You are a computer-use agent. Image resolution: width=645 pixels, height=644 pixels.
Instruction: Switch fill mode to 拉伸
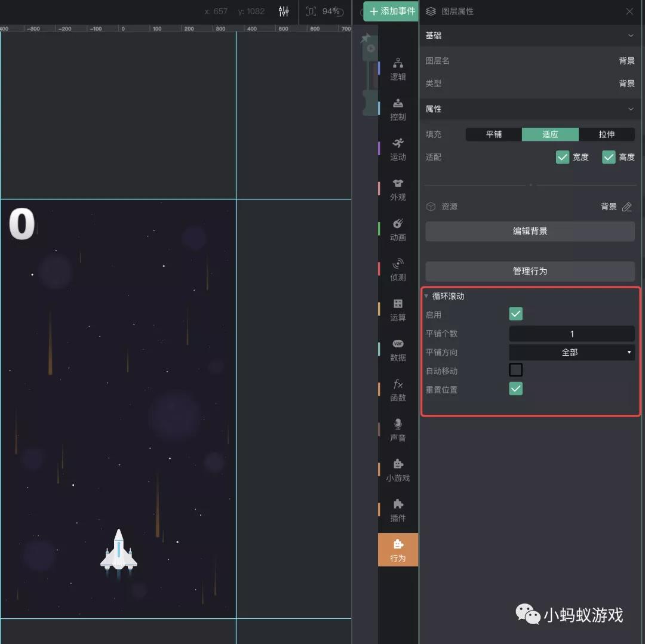pyautogui.click(x=607, y=134)
